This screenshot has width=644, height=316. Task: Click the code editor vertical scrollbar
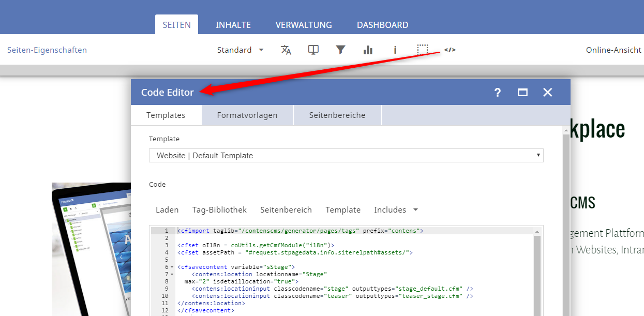point(537,274)
